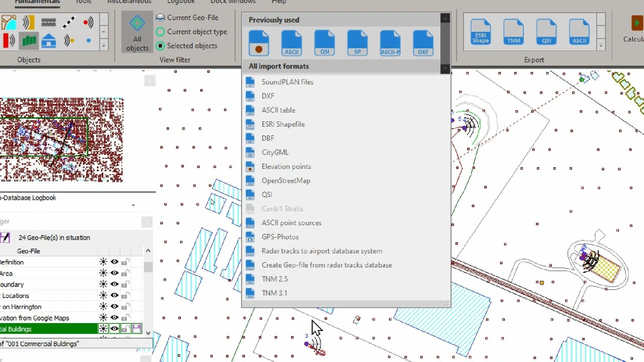Open the geo-file situation edit icon
The height and width of the screenshot is (362, 644).
(x=5, y=237)
